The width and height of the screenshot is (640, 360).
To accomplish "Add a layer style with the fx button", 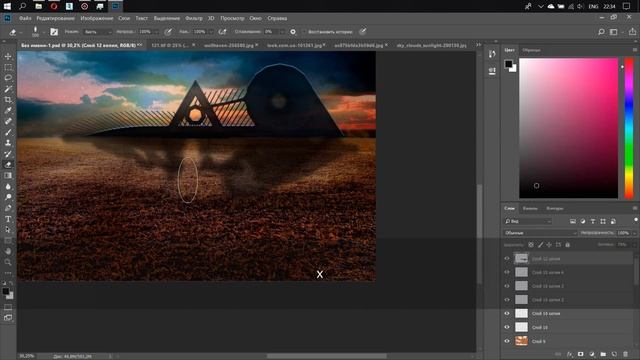I will [x=569, y=354].
